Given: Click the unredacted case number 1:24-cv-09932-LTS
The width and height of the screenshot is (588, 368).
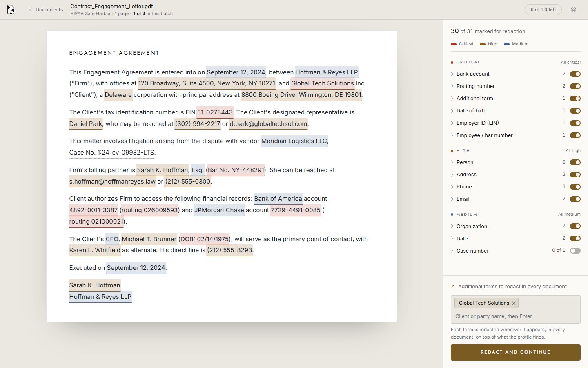Looking at the screenshot, I should pyautogui.click(x=112, y=153).
